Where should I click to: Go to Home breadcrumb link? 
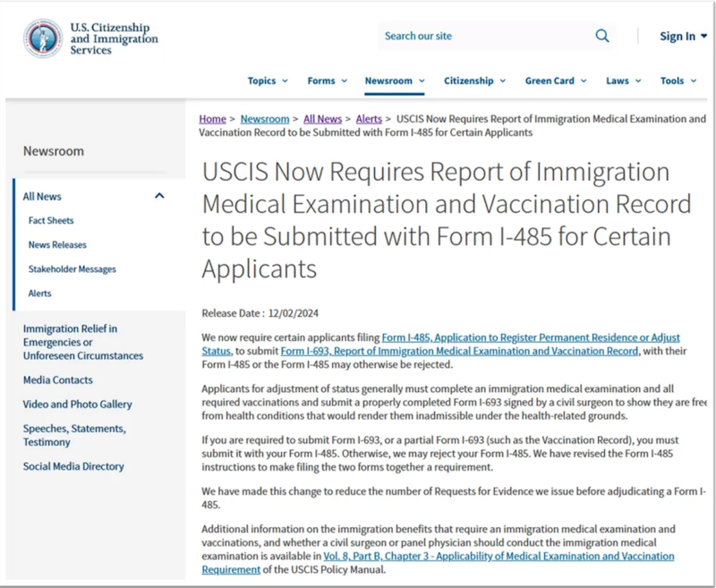[x=212, y=119]
